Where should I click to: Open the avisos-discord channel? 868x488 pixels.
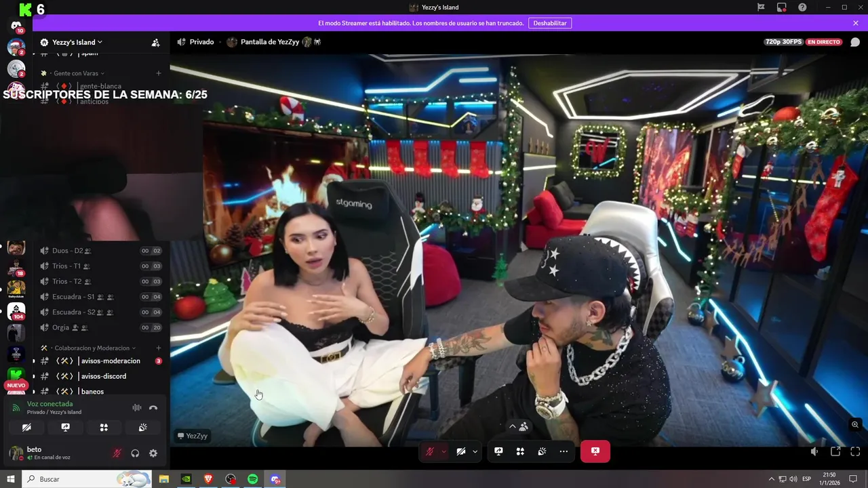coord(100,376)
